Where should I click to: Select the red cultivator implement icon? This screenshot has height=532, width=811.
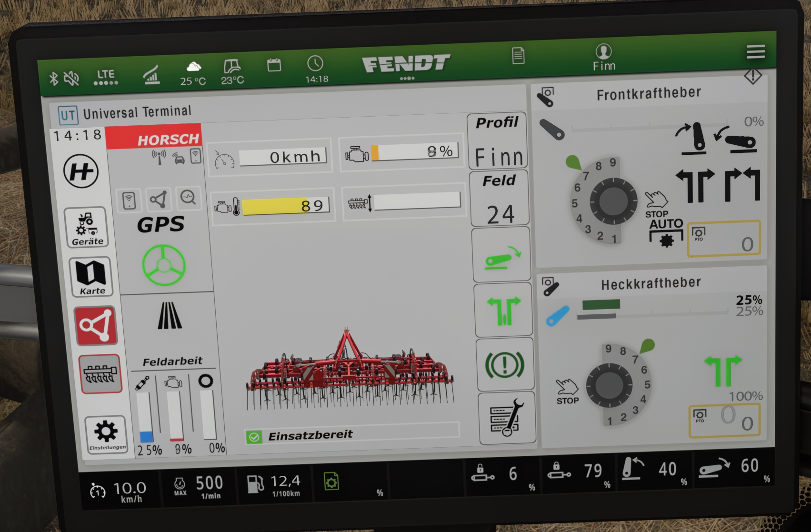click(100, 374)
